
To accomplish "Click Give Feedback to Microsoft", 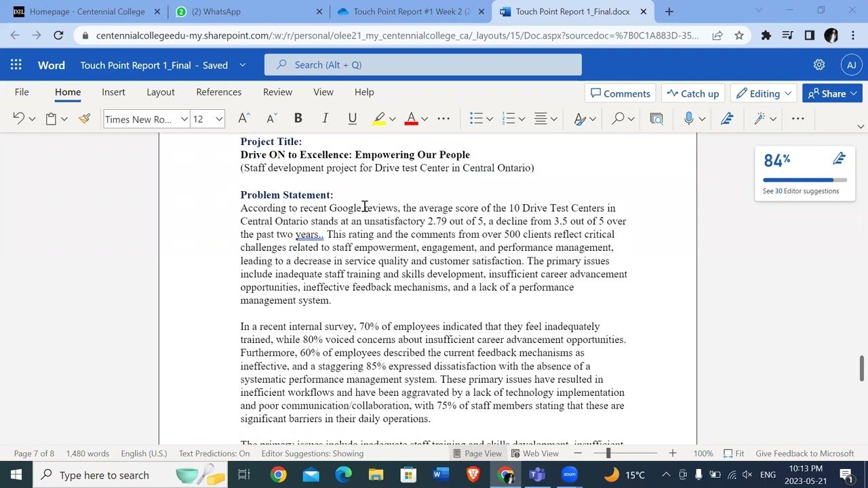I will click(805, 453).
